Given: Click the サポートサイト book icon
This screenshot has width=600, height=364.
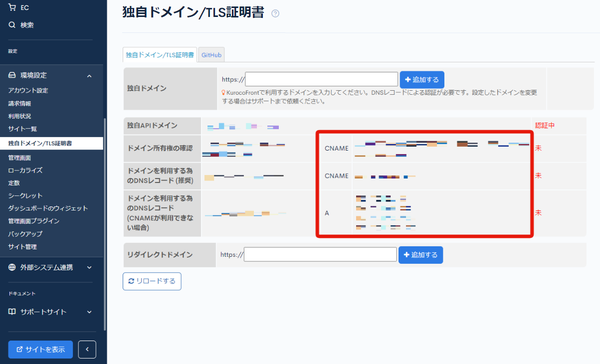Looking at the screenshot, I should tap(12, 312).
